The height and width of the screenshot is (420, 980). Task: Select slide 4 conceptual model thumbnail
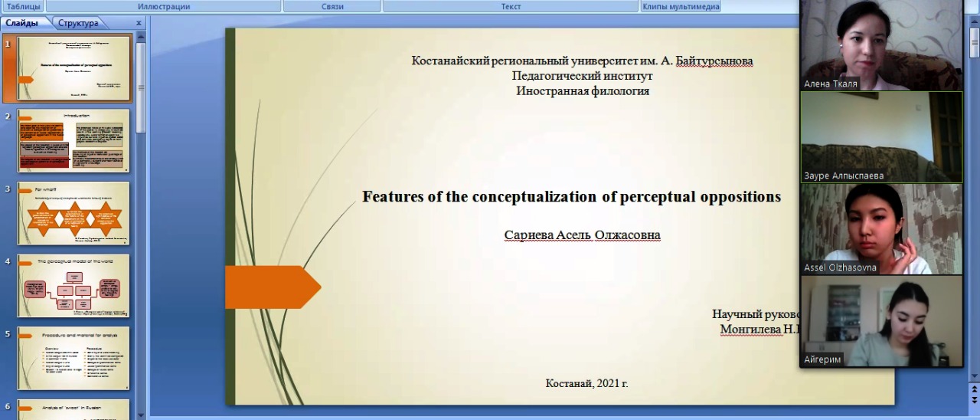coord(73,286)
